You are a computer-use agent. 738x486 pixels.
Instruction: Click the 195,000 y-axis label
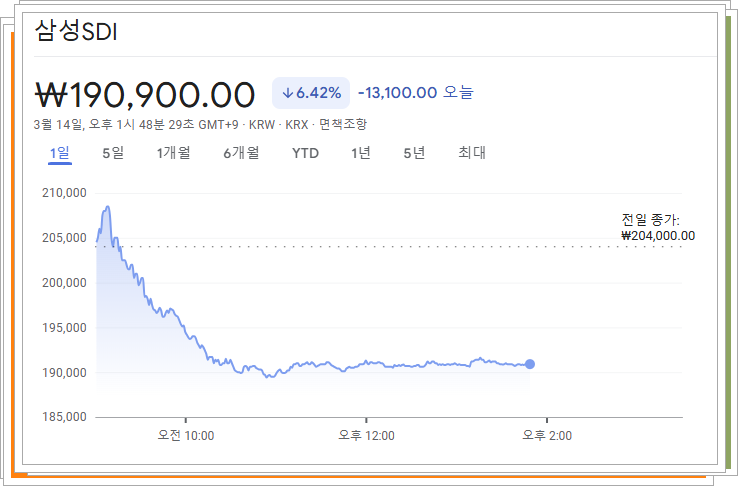click(64, 328)
